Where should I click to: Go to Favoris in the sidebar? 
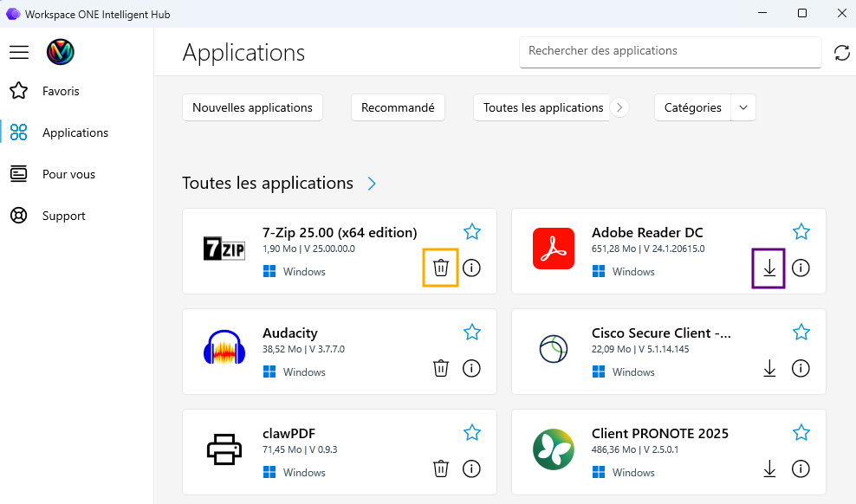(61, 91)
